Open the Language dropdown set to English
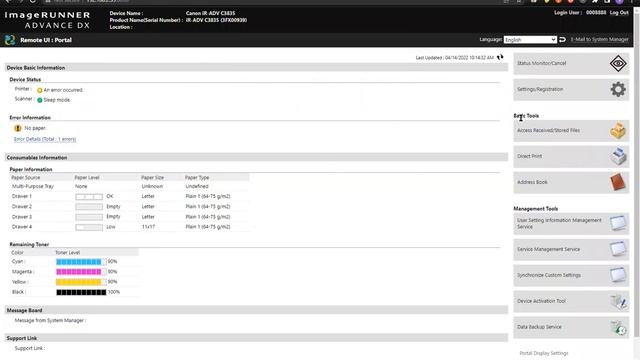The width and height of the screenshot is (640, 360). (x=530, y=40)
